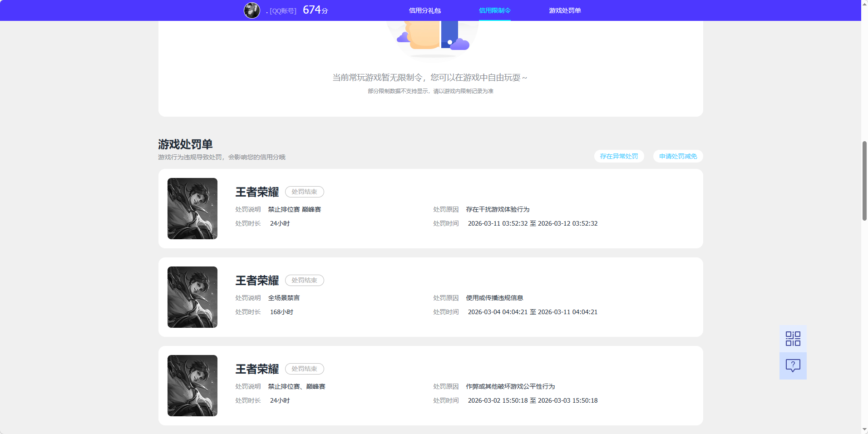Viewport: 868px width, 434px height.
Task: Click the 王者荣耀 title of the first card
Action: click(256, 192)
